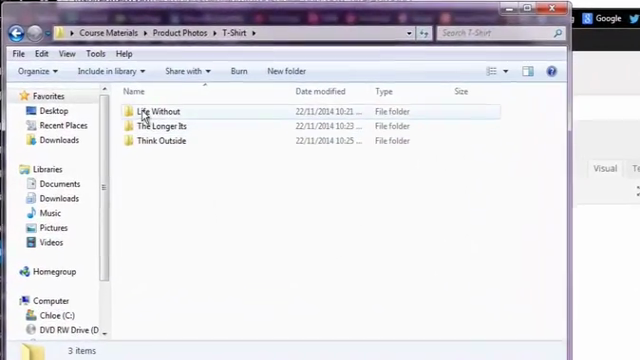Click the blue Help question mark icon
Screen dimensions: 640x360
[551, 71]
